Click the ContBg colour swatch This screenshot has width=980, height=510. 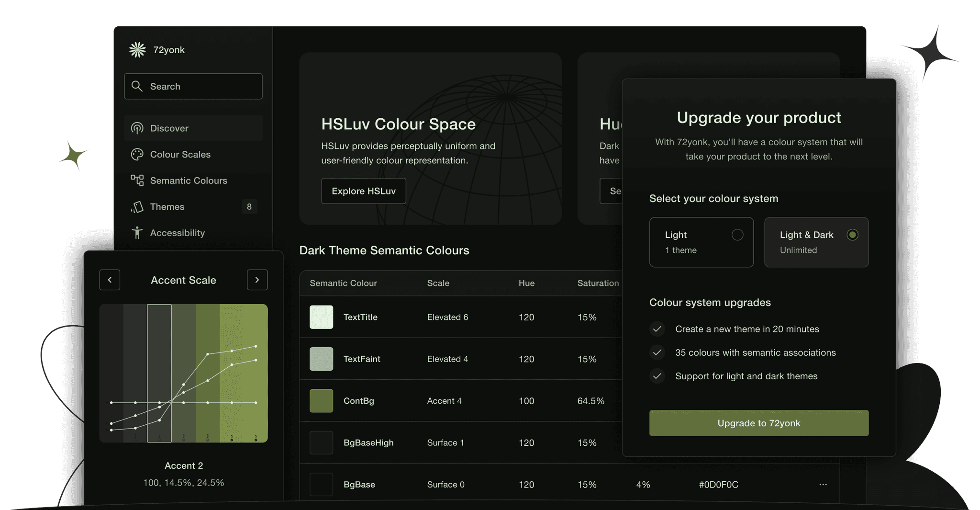click(x=321, y=401)
